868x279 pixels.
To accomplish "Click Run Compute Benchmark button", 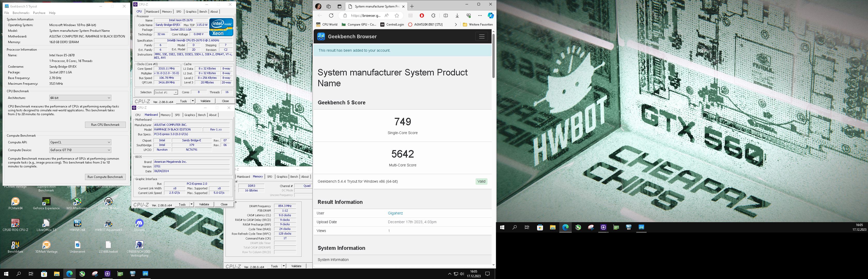I will 105,177.
